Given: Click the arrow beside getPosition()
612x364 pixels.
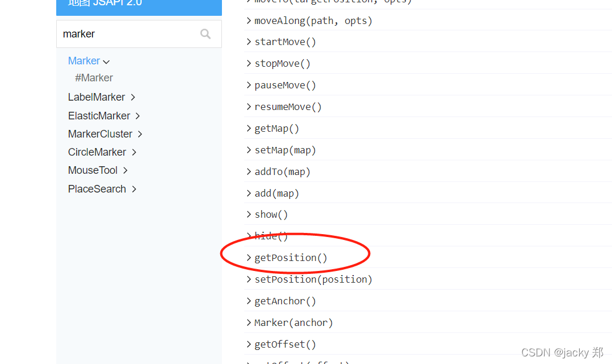Looking at the screenshot, I should pyautogui.click(x=249, y=257).
